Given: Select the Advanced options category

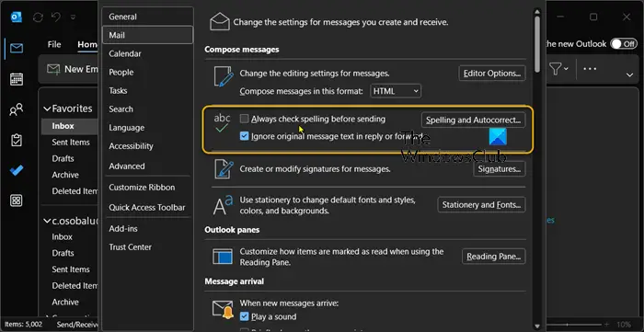Looking at the screenshot, I should [127, 166].
